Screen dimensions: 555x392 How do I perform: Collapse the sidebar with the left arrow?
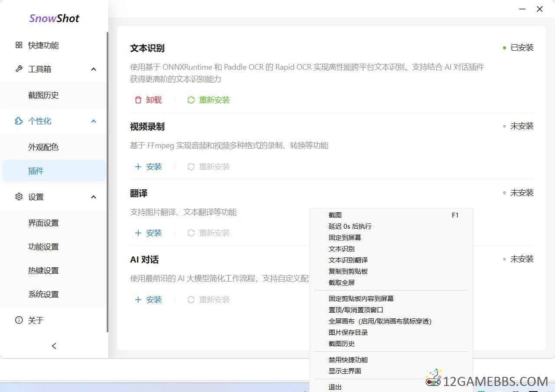tap(54, 346)
